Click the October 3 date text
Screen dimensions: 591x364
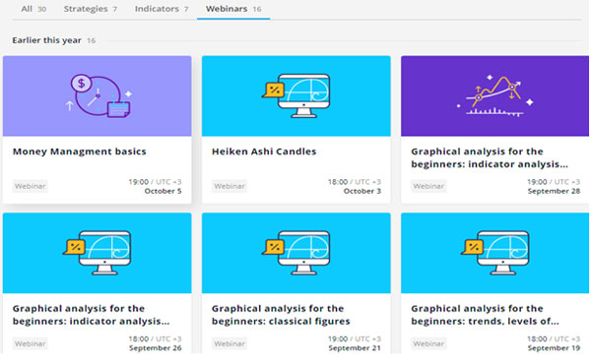tap(362, 191)
